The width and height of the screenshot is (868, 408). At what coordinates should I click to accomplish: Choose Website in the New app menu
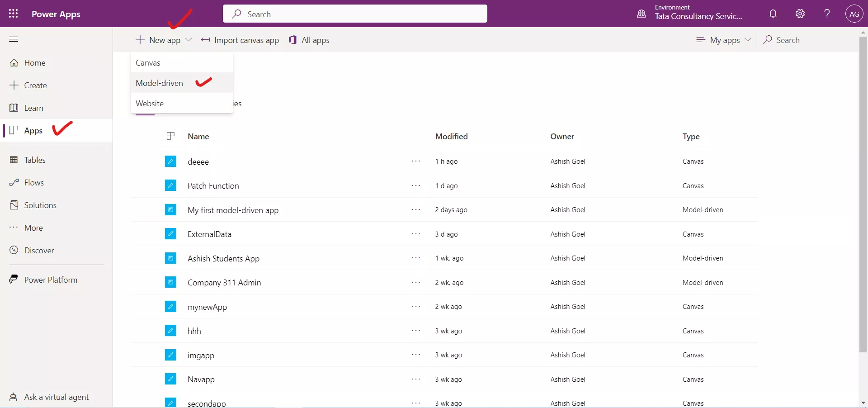pos(150,103)
